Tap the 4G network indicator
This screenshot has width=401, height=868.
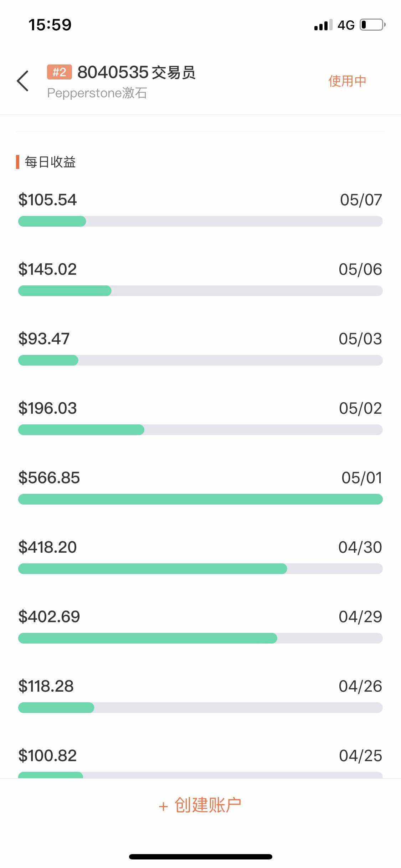pyautogui.click(x=346, y=25)
